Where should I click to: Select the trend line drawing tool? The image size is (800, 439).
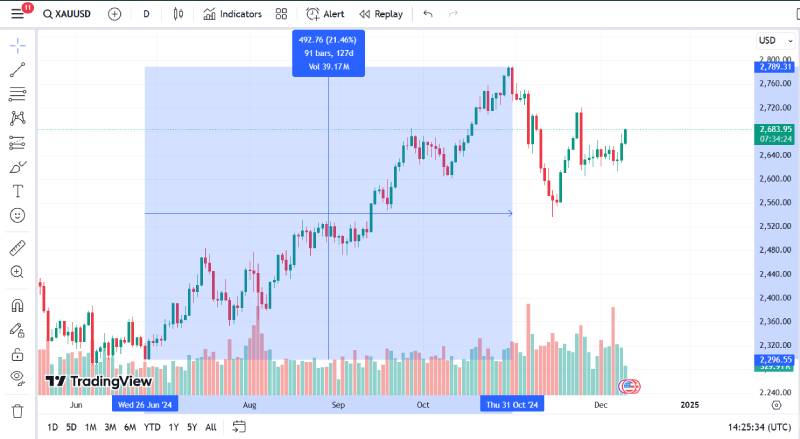(x=17, y=70)
